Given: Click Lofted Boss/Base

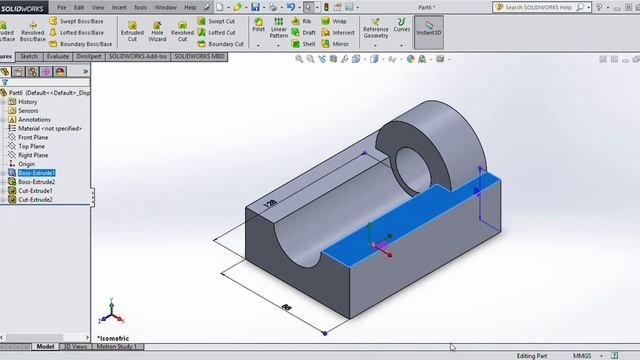Looking at the screenshot, I should [x=77, y=33].
